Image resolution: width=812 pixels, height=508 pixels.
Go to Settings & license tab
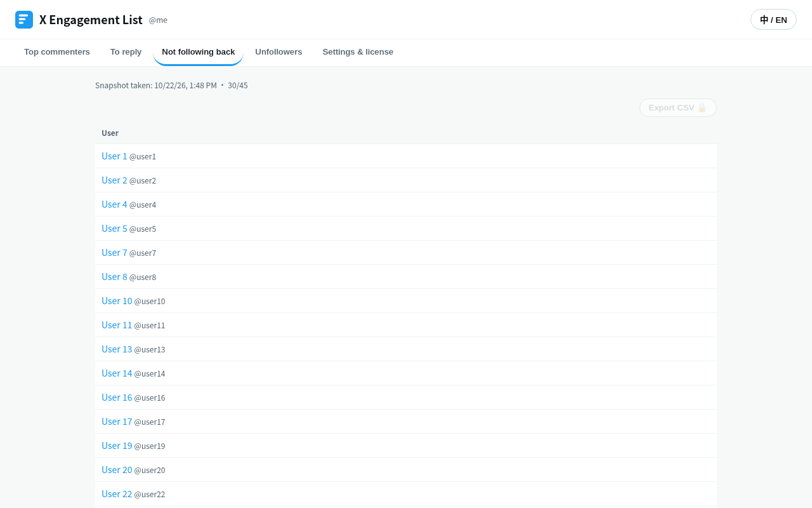[x=358, y=52]
